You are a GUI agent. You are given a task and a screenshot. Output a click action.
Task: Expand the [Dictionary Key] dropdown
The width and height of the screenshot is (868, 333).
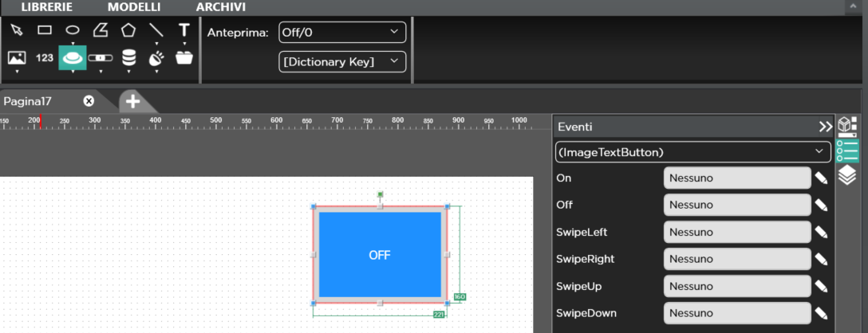tap(342, 61)
